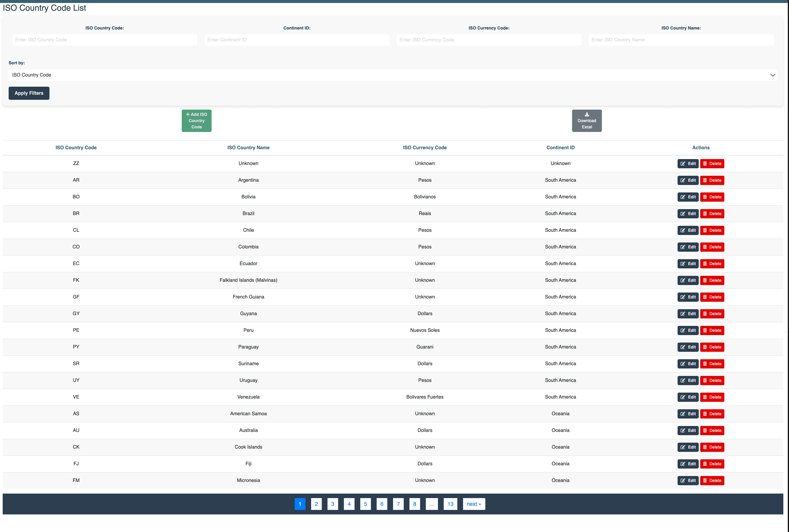Click the 'FJ' country code cell
This screenshot has width=789, height=532.
coord(76,464)
